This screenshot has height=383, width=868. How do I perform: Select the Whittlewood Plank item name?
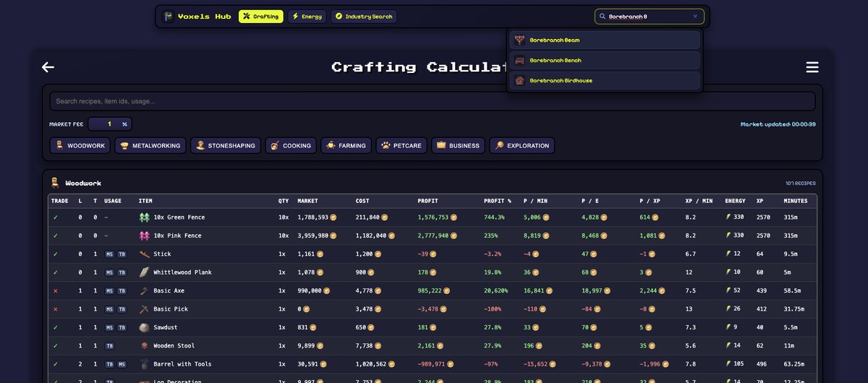[182, 272]
